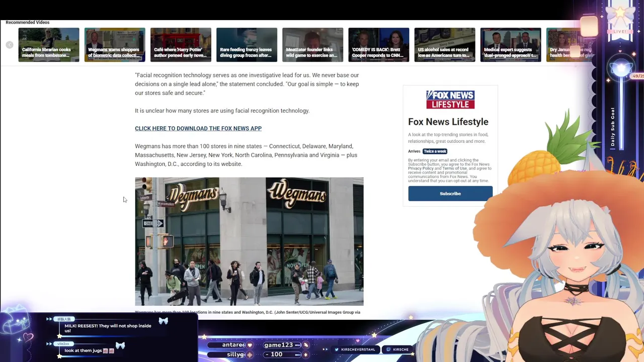This screenshot has height=362, width=644.
Task: Open the 'US alcohol sales at record low' video
Action: click(x=444, y=45)
